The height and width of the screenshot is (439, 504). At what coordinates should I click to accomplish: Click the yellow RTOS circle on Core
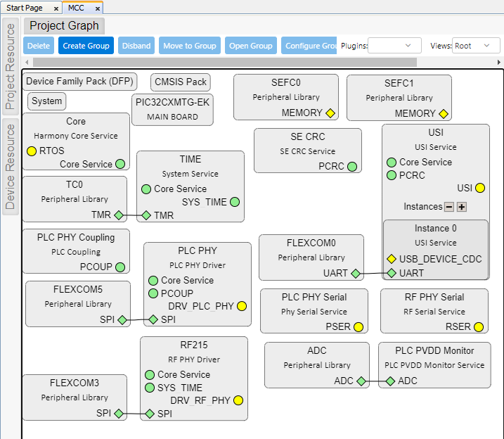[32, 151]
